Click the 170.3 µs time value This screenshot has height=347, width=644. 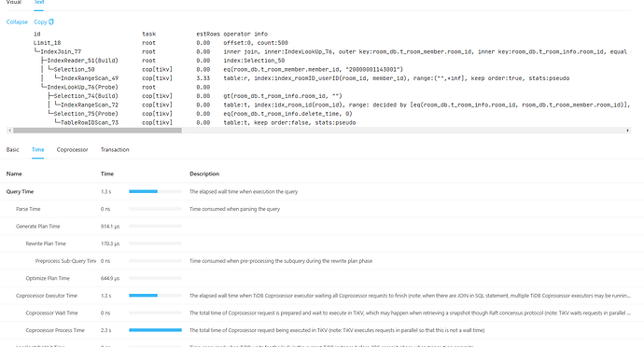pyautogui.click(x=110, y=243)
